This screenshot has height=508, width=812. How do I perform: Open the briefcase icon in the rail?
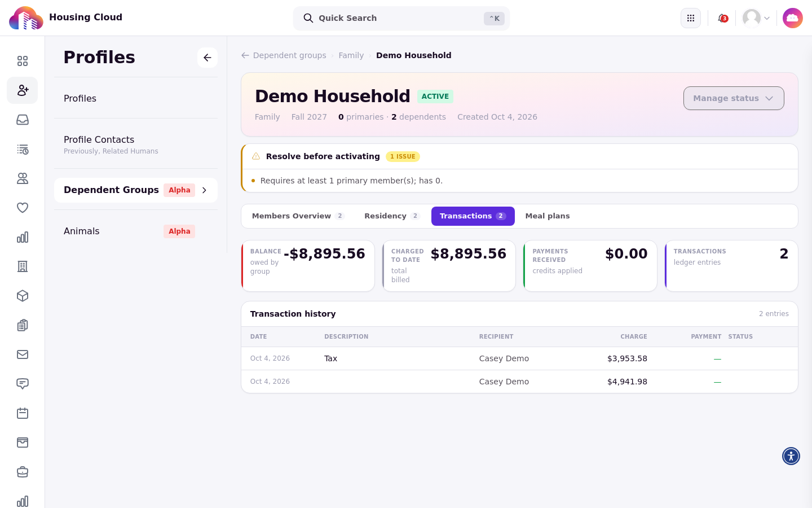(23, 472)
